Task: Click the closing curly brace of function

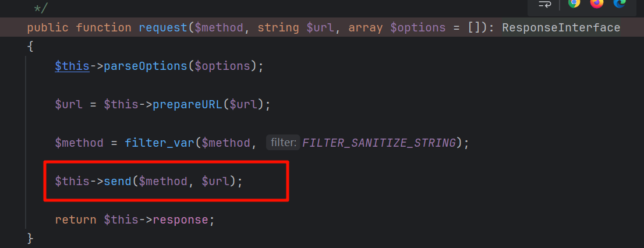Action: 30,238
